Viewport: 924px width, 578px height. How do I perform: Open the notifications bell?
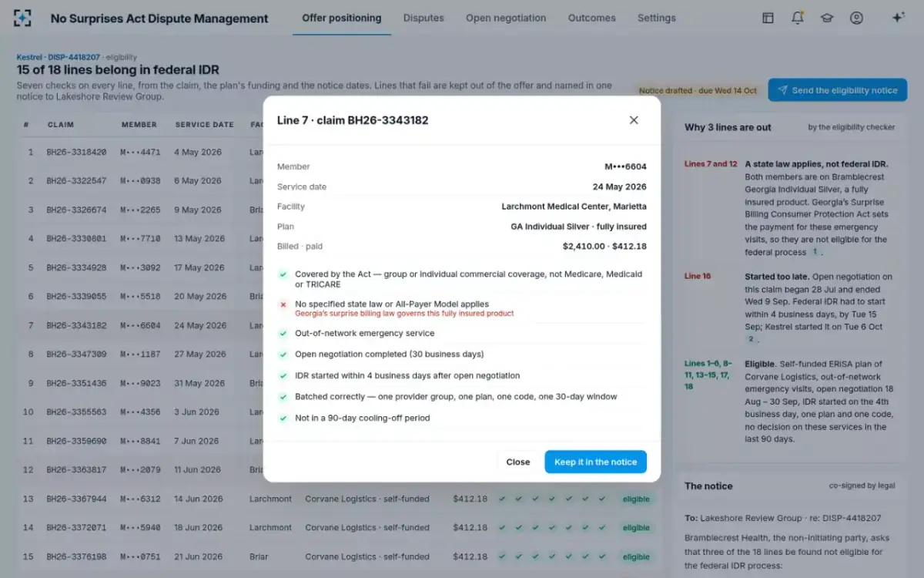pos(798,18)
